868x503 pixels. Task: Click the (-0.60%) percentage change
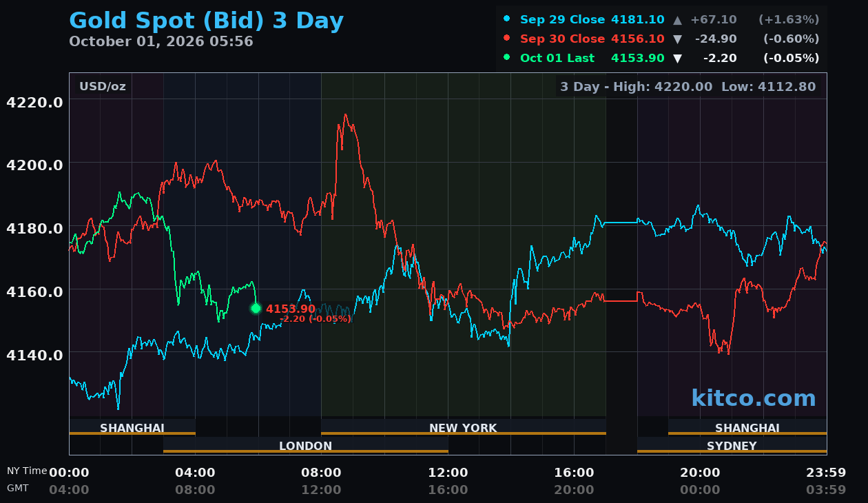click(x=791, y=39)
